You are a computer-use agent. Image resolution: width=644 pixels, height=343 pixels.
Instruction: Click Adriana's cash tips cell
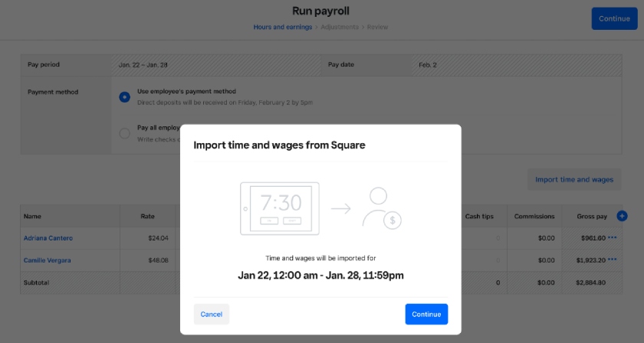click(484, 238)
